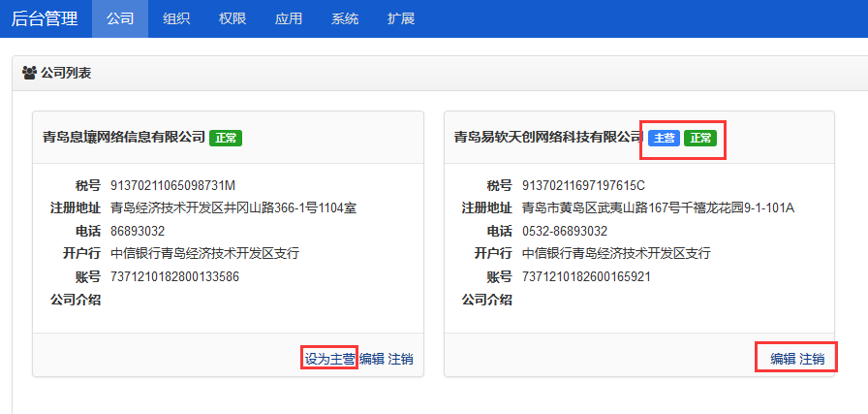Click the 税号 label on 青岛息壤 card

[x=88, y=185]
